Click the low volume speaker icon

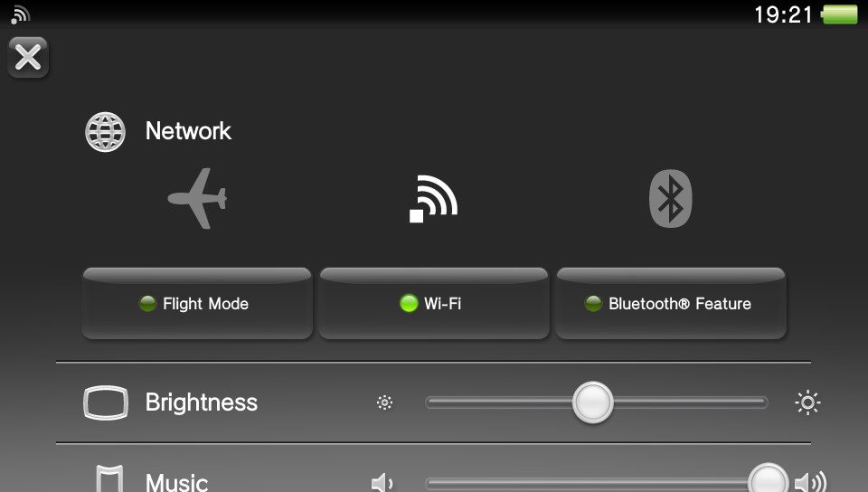[382, 483]
